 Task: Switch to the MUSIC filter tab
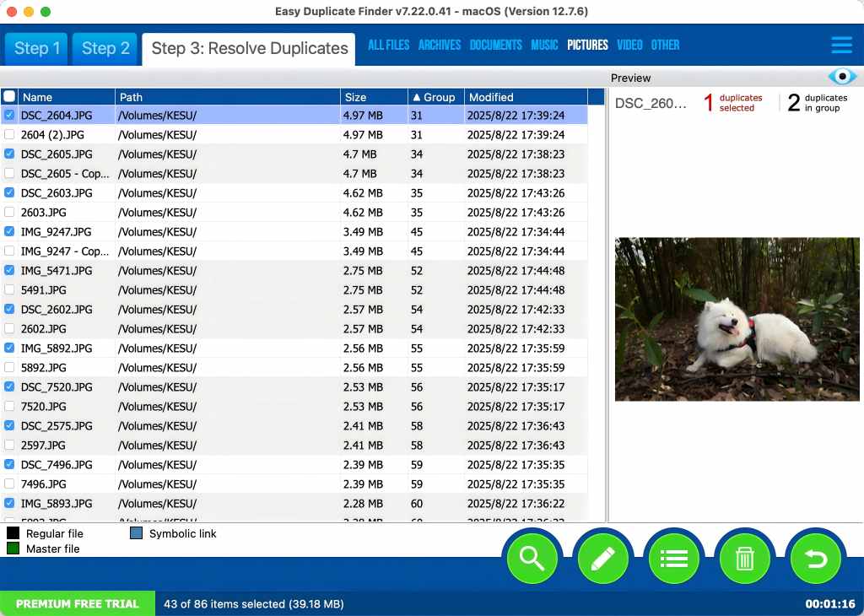pyautogui.click(x=543, y=46)
